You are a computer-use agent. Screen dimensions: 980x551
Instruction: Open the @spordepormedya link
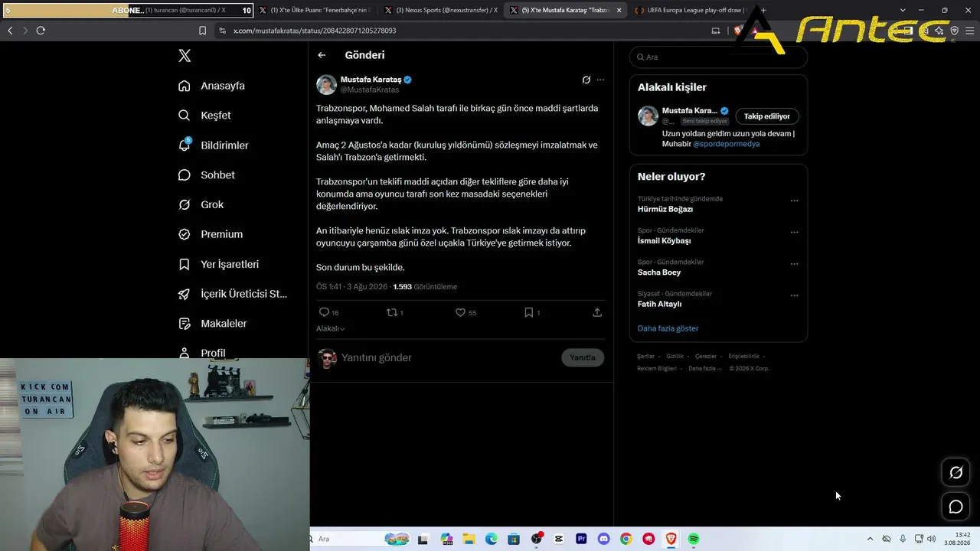pyautogui.click(x=727, y=144)
